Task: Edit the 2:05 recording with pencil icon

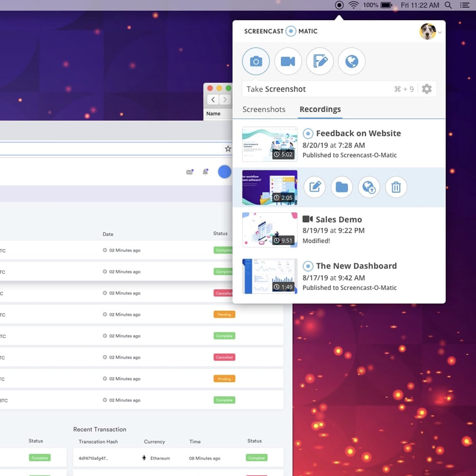Action: point(315,187)
